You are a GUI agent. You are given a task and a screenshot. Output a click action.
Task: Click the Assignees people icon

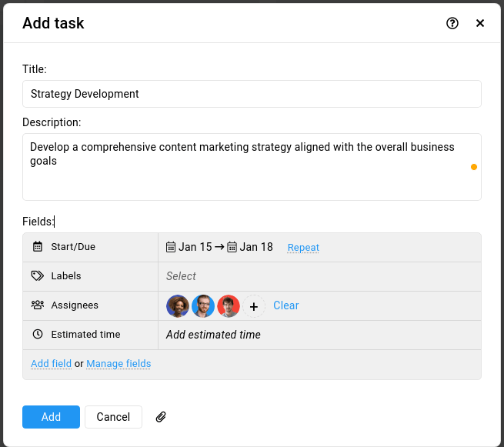tap(38, 305)
